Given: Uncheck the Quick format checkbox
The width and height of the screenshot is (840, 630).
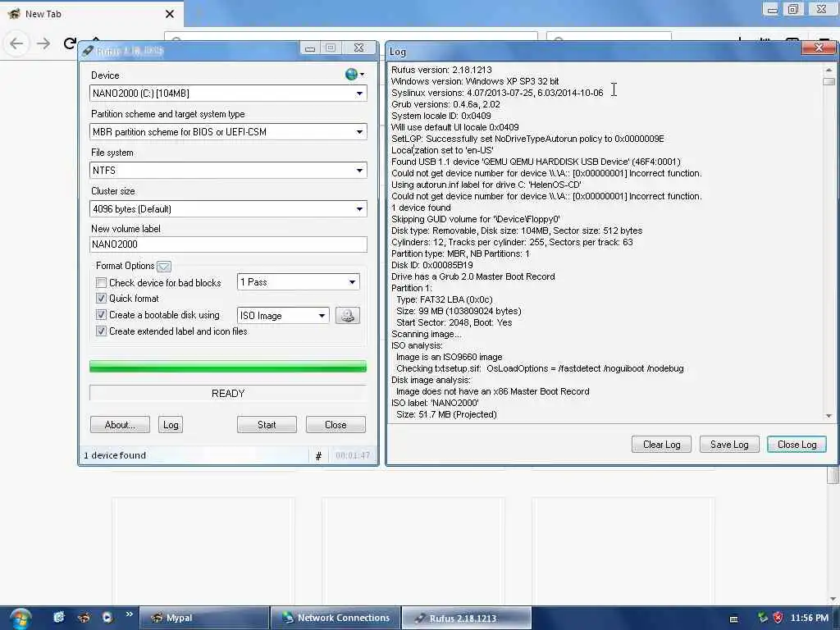Looking at the screenshot, I should tap(101, 299).
